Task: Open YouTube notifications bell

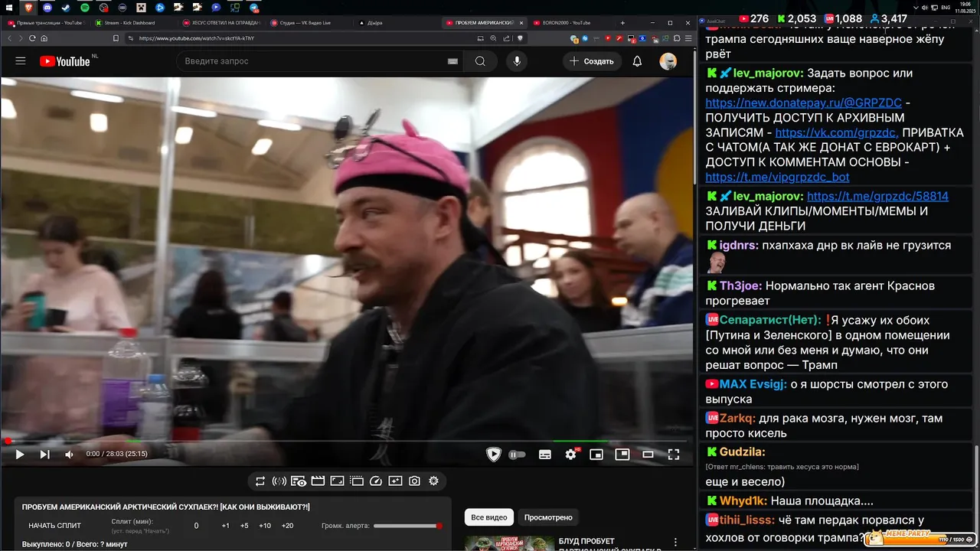Action: point(637,61)
